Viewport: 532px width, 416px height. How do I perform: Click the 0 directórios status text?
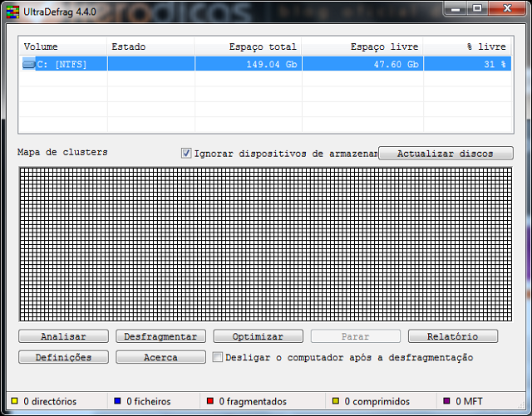tap(50, 401)
